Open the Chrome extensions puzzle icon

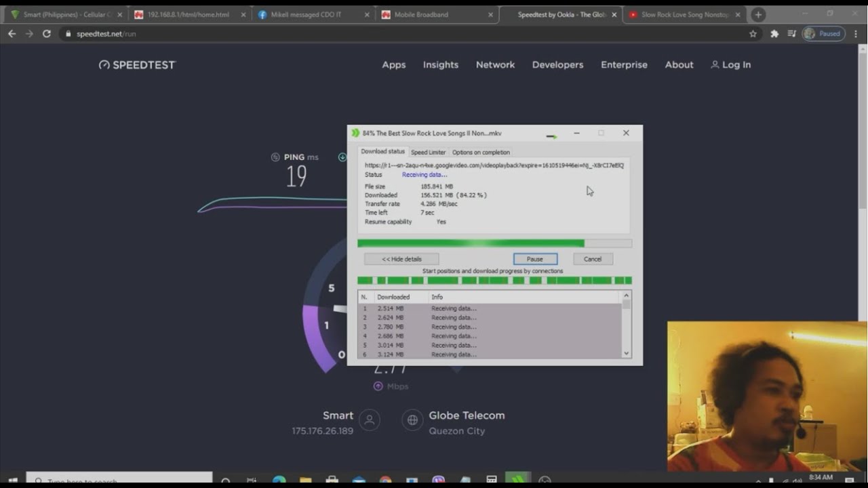774,33
